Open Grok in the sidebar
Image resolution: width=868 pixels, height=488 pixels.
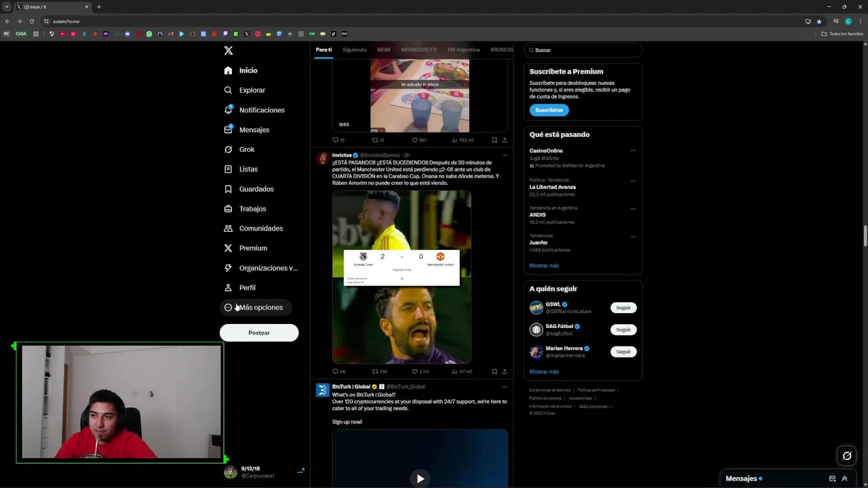point(239,149)
